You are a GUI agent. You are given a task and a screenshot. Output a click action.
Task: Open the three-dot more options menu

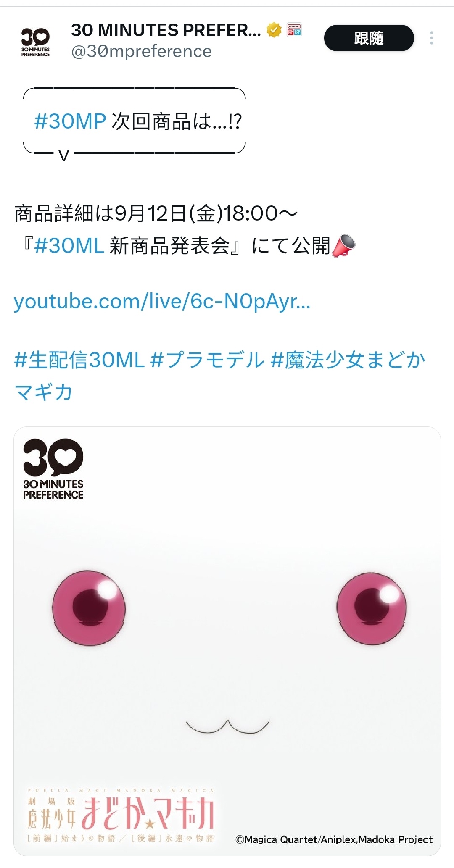[x=431, y=38]
